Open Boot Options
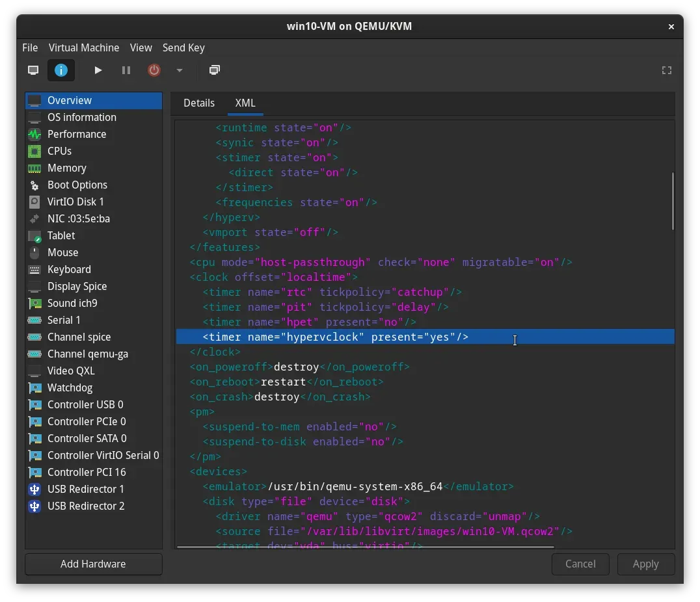The image size is (700, 602). [94, 185]
